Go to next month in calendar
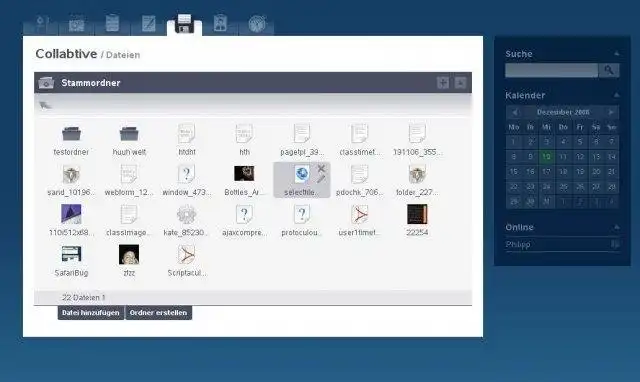This screenshot has width=640, height=382. (x=611, y=112)
